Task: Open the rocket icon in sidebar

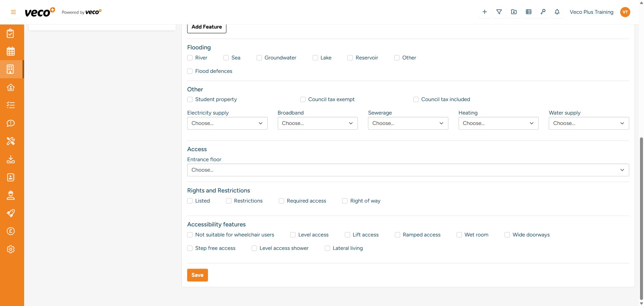Action: click(x=11, y=213)
